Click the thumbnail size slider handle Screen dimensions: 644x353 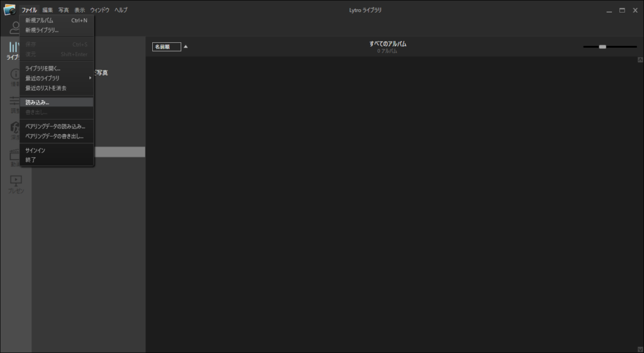(602, 47)
